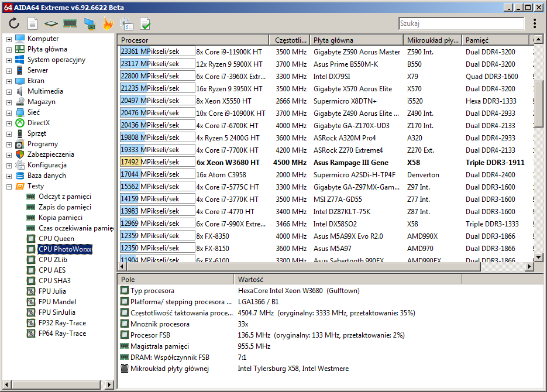Click the memory module toolbar icon
This screenshot has width=547, height=392.
click(x=70, y=23)
